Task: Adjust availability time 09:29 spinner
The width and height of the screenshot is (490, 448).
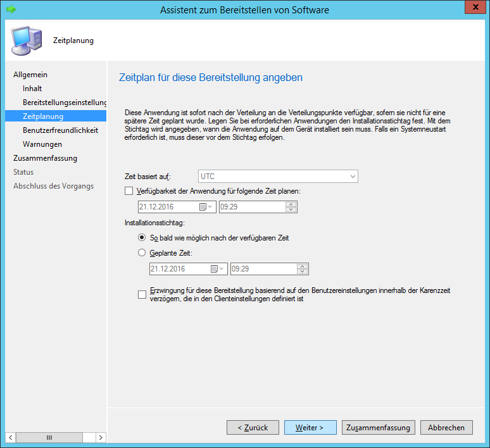Action: [x=291, y=207]
